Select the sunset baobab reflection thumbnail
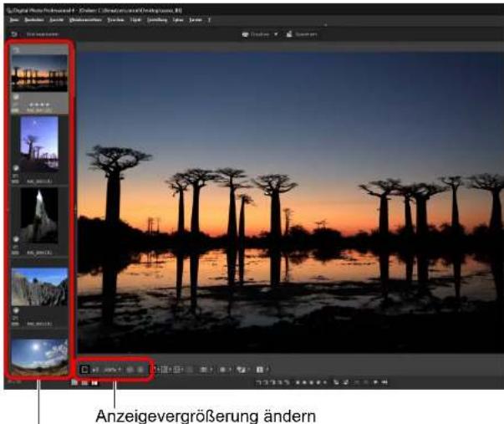Viewport: 504px width, 424px height. point(39,74)
